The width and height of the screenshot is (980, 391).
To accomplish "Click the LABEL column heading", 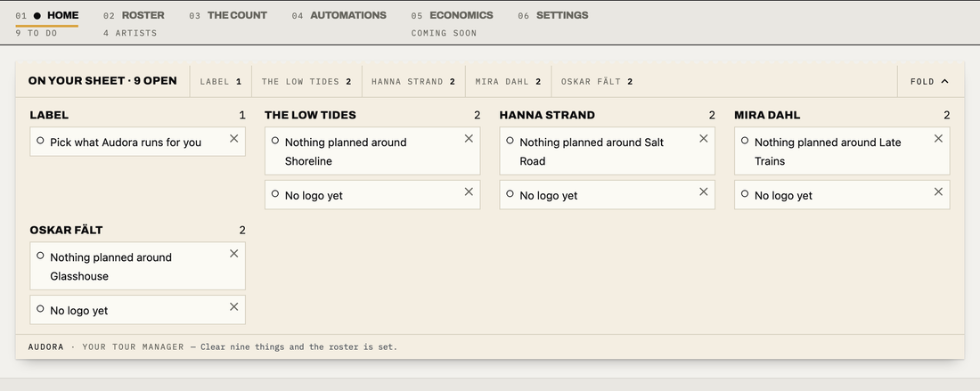I will pyautogui.click(x=49, y=115).
